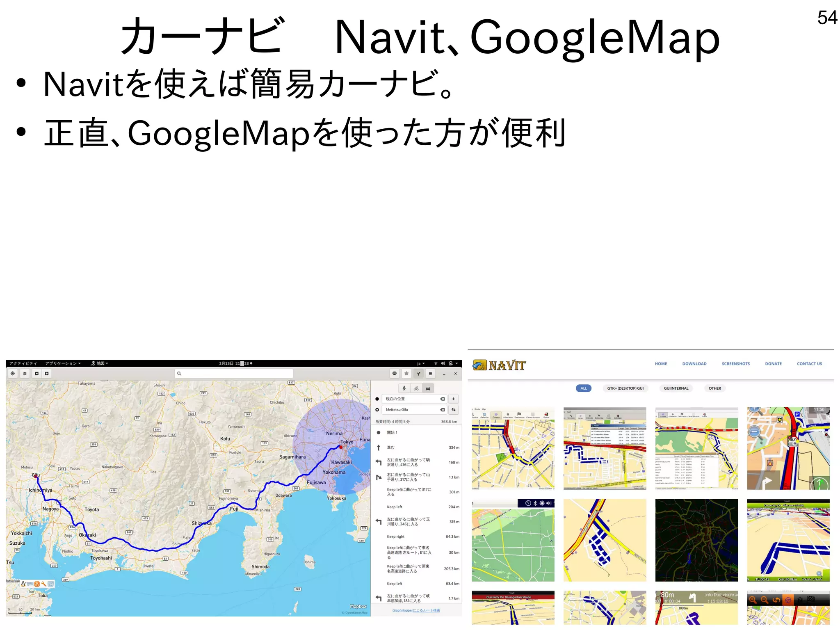This screenshot has width=840, height=630.
Task: Open the SCREENSHOTS page on Navit site
Action: (736, 364)
